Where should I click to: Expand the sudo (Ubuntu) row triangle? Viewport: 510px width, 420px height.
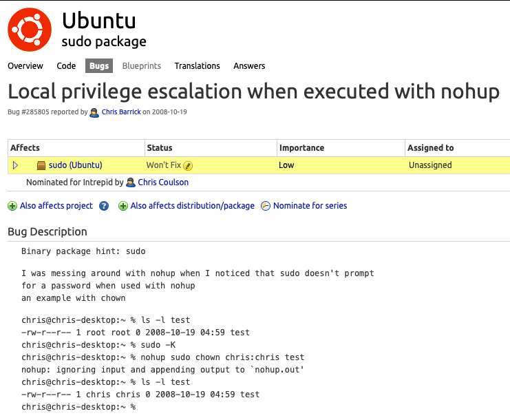[x=15, y=165]
